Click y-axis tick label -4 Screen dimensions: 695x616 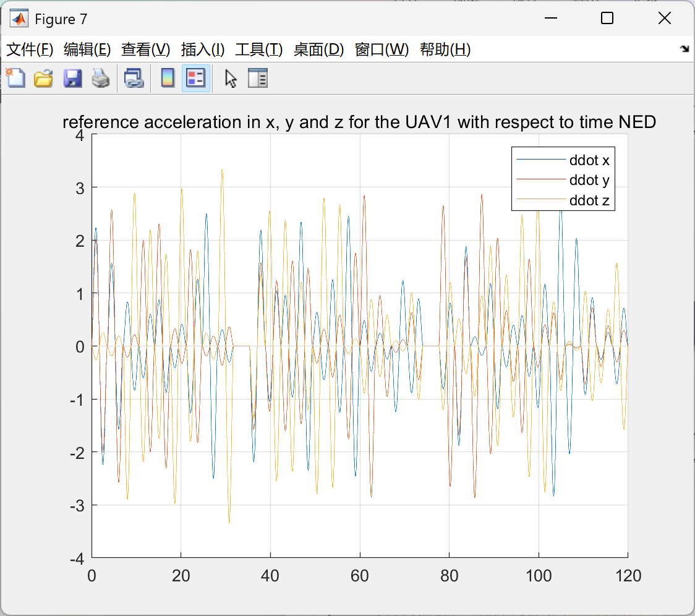77,558
